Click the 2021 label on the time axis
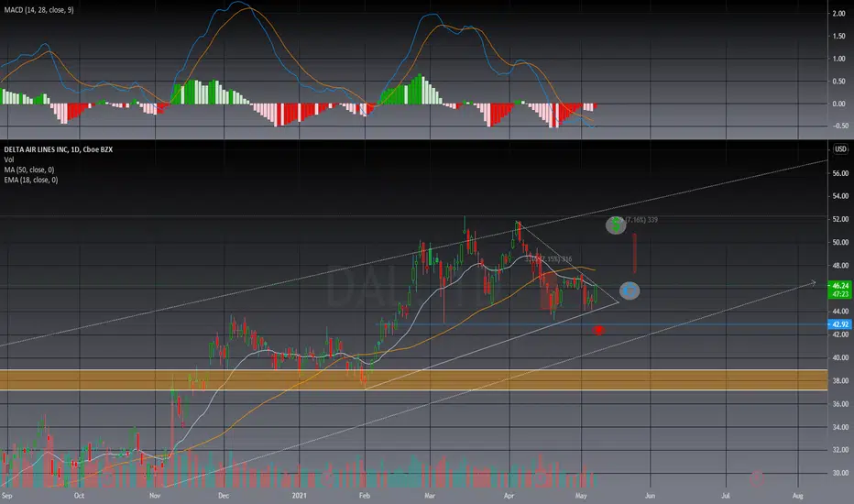This screenshot has height=504, width=854. [299, 496]
